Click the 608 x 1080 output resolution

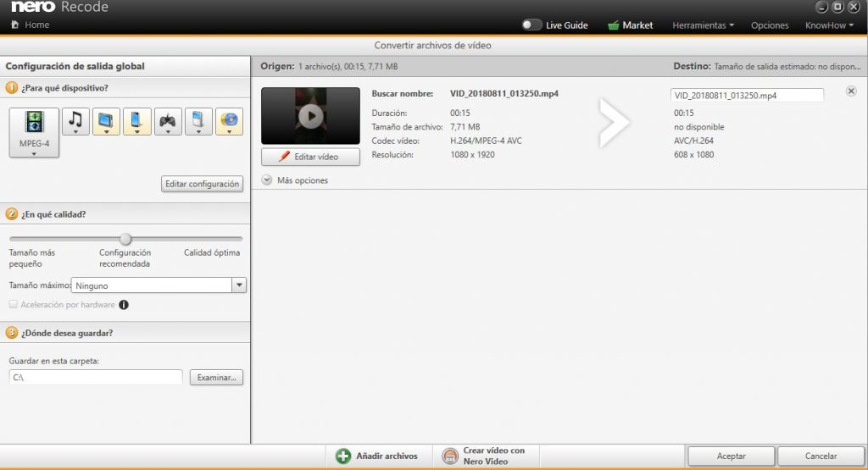coord(693,154)
